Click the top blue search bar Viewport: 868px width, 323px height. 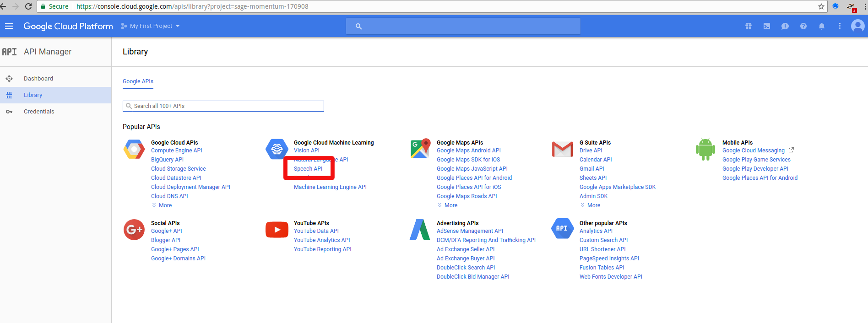click(463, 26)
